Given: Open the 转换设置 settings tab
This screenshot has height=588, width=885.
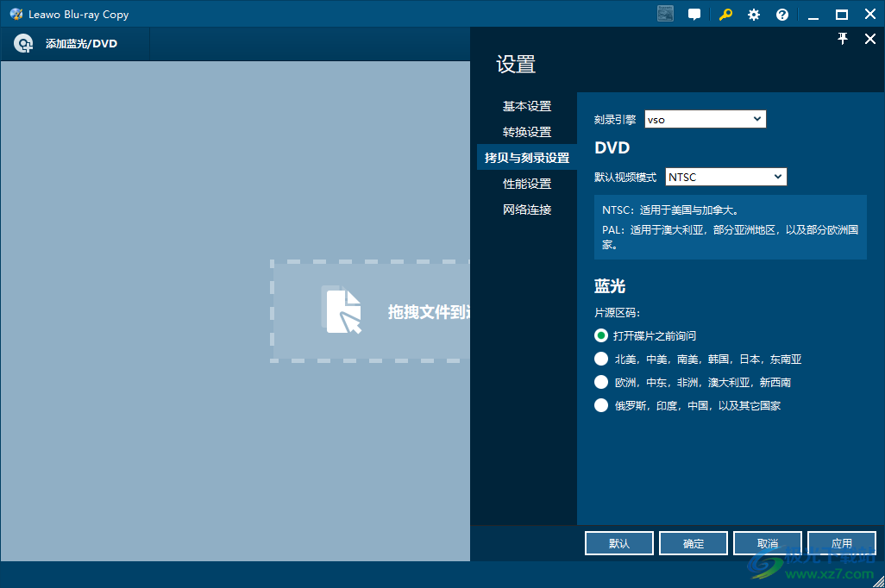Looking at the screenshot, I should tap(526, 132).
